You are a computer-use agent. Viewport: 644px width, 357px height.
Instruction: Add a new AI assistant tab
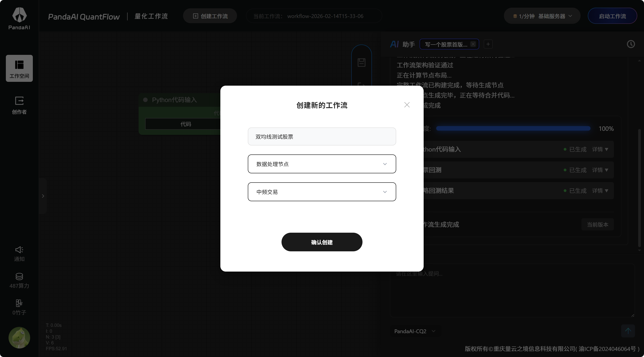(488, 44)
